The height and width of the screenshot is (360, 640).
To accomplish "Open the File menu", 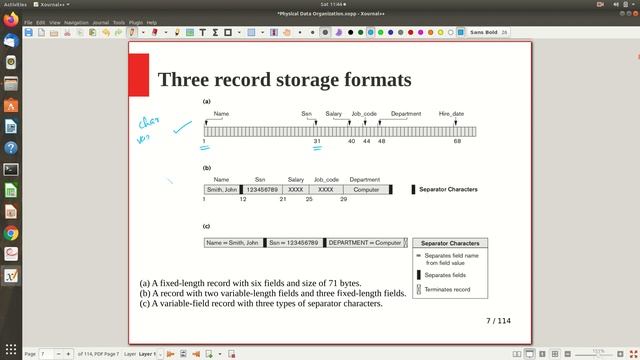I will point(28,22).
